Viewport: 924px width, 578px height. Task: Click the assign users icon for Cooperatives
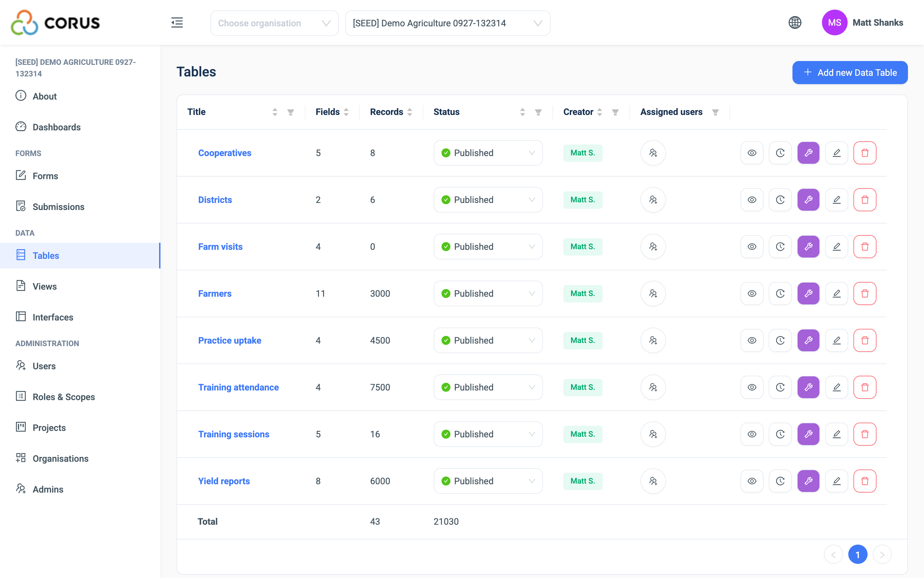(x=653, y=153)
